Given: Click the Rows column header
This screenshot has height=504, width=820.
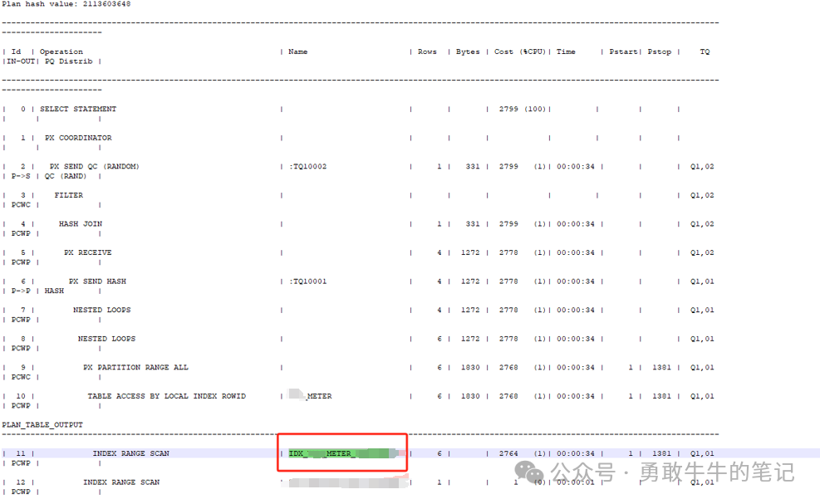Looking at the screenshot, I should point(426,51).
